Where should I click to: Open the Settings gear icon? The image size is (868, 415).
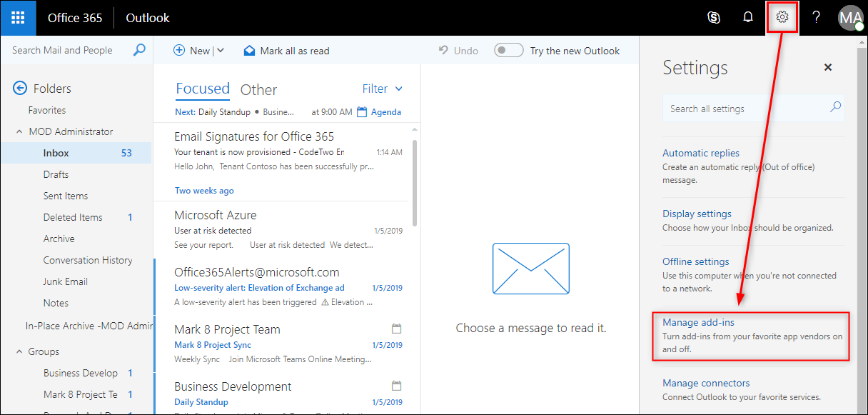[782, 17]
